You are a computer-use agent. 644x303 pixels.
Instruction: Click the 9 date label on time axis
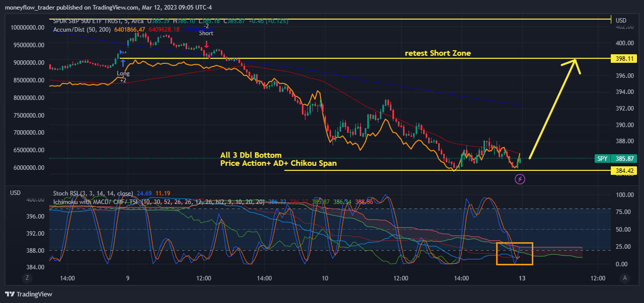(x=128, y=278)
